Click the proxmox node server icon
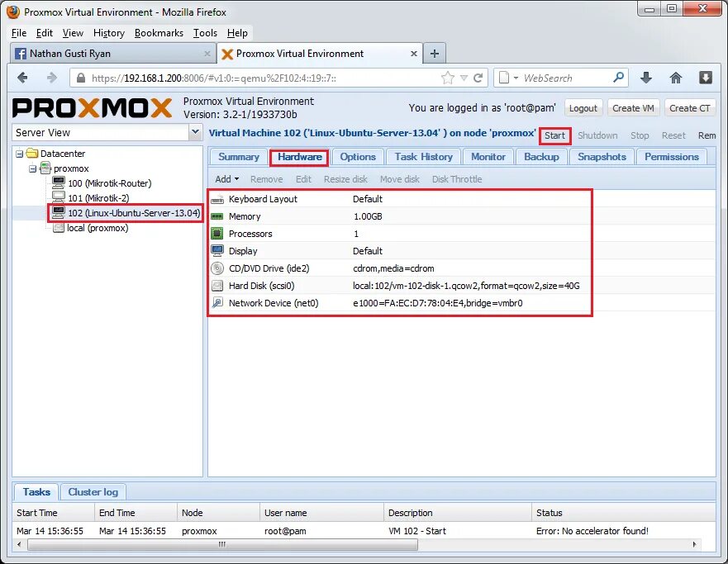The width and height of the screenshot is (728, 564). click(45, 168)
